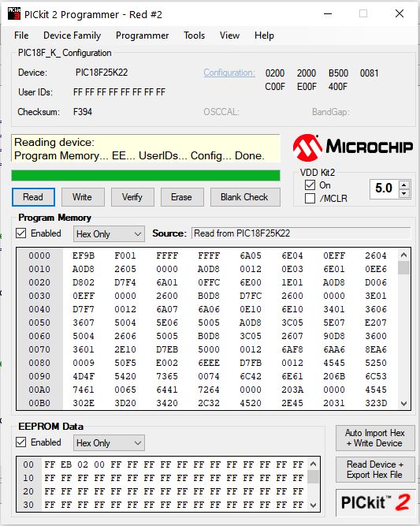Select program memory cell D802

84,282
